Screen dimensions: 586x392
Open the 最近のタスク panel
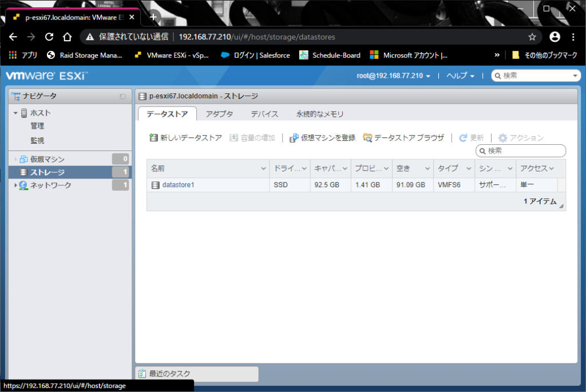(x=197, y=374)
